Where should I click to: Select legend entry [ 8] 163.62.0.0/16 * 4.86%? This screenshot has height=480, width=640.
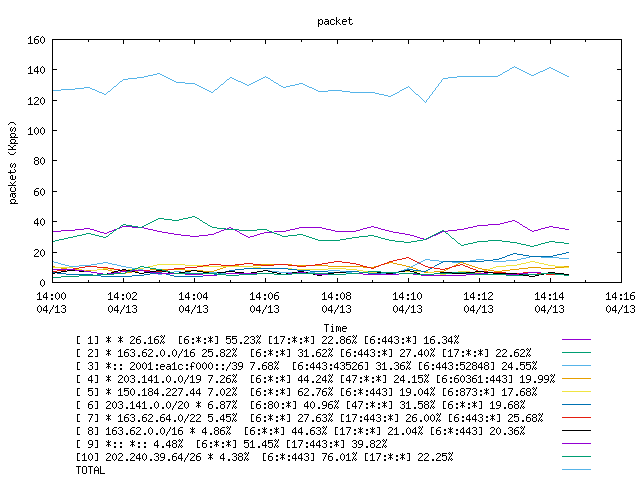[300, 431]
